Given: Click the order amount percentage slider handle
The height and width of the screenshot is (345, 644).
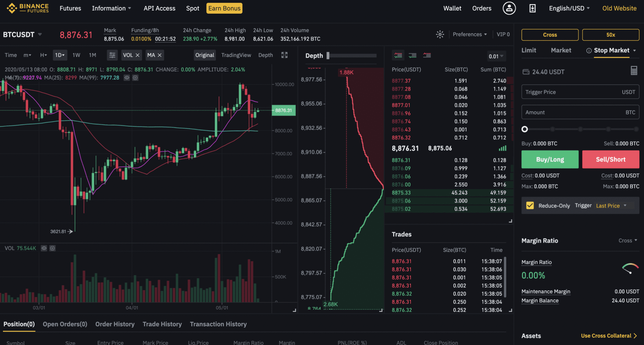Looking at the screenshot, I should tap(525, 129).
